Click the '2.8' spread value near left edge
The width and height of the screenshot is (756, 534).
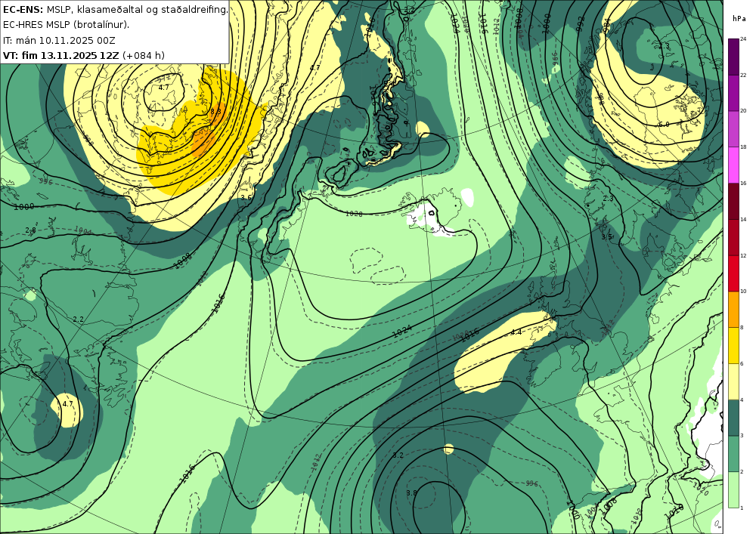(30, 230)
